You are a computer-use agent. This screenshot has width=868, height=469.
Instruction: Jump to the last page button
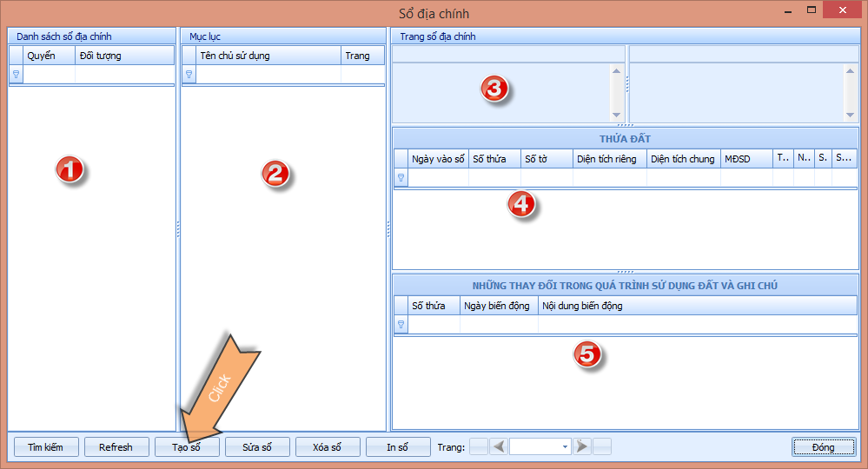602,447
